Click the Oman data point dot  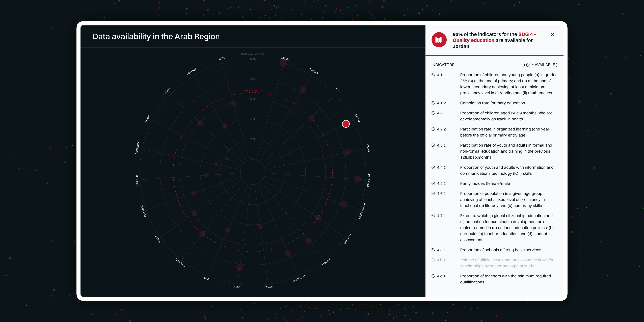347,152
